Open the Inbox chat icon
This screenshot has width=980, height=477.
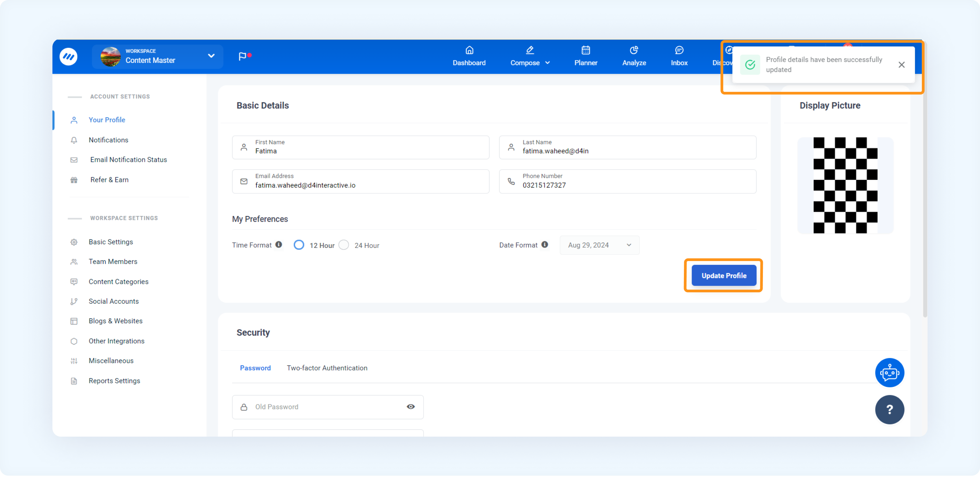pos(679,50)
